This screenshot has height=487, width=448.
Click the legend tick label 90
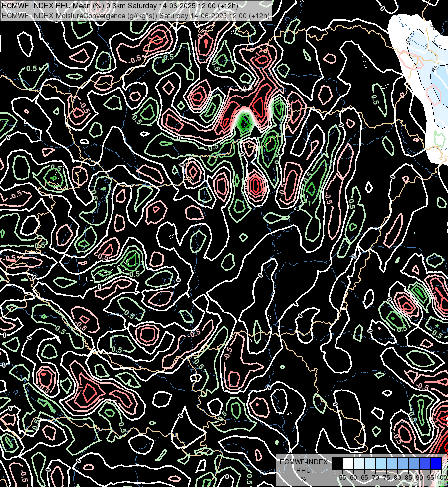pos(419,478)
